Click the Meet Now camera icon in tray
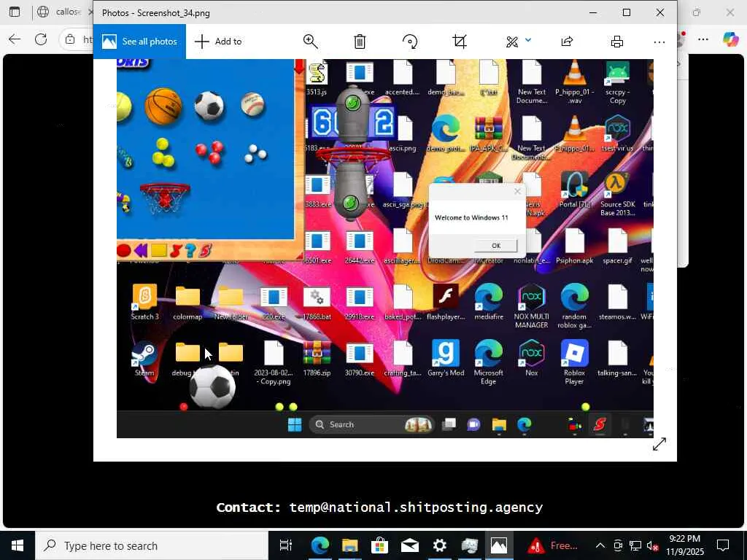 click(618, 545)
